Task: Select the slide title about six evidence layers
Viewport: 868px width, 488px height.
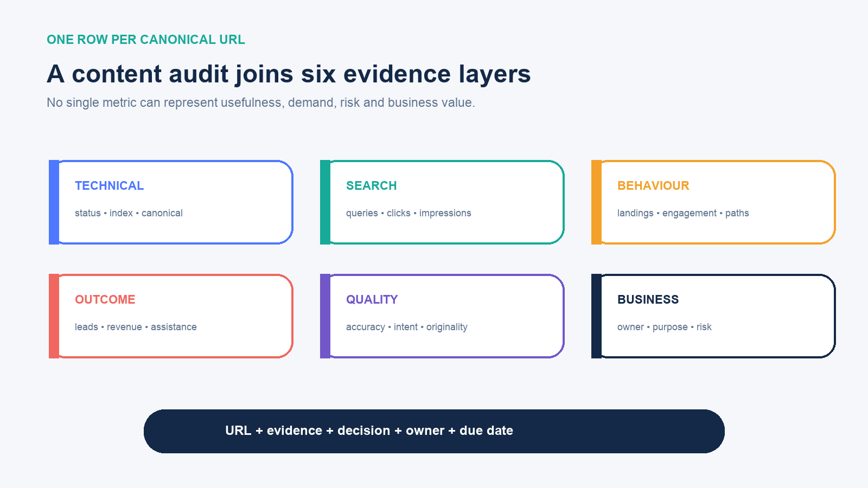Action: 289,74
